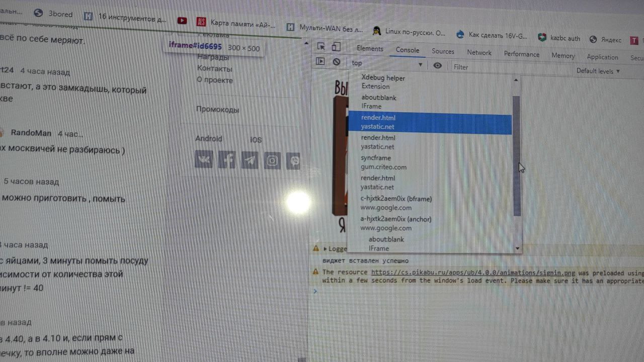Click the 'виджет вставлен успешно' log line
The height and width of the screenshot is (362, 644).
(365, 260)
